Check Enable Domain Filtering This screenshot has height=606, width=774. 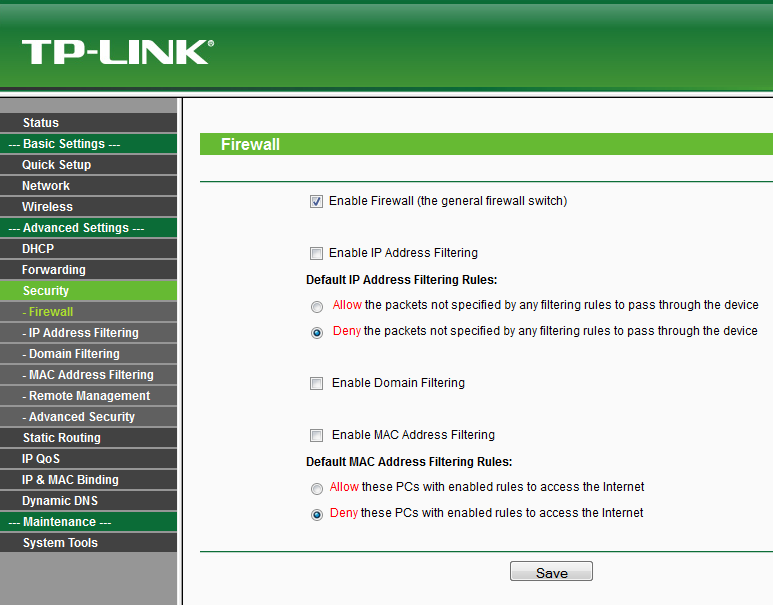[x=316, y=383]
